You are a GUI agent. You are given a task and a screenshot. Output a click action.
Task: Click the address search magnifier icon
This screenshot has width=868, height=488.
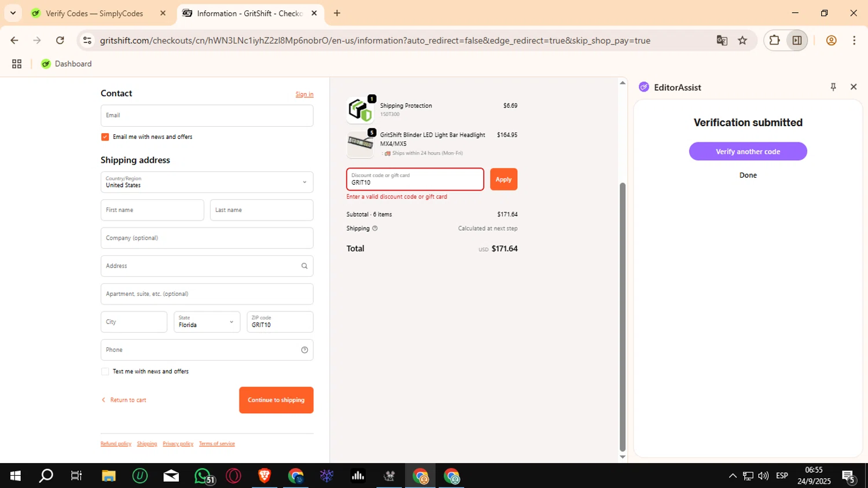point(304,266)
